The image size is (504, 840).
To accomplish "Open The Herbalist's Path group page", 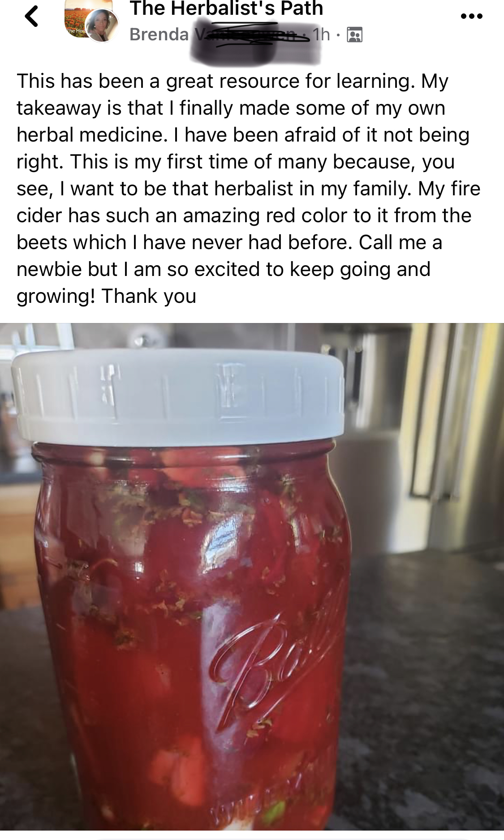I will [226, 8].
